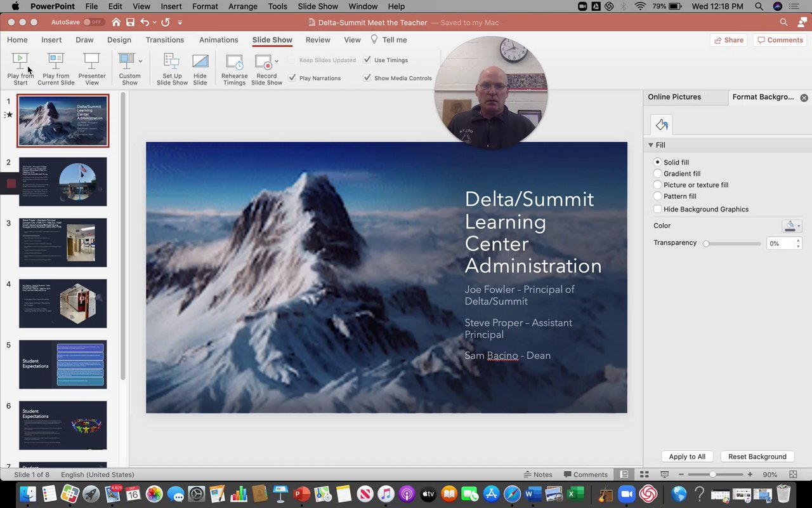Select the Picture or texture fill option

coord(658,185)
